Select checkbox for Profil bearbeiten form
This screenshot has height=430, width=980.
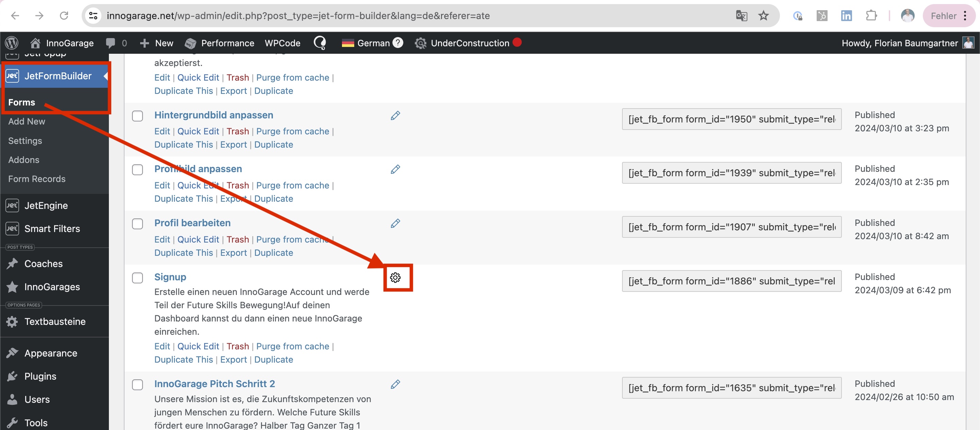(x=137, y=224)
